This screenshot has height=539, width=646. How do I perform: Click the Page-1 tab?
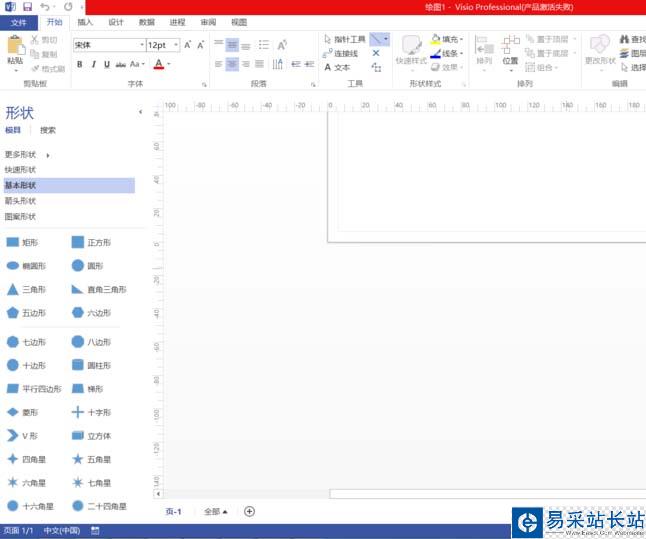click(x=173, y=511)
